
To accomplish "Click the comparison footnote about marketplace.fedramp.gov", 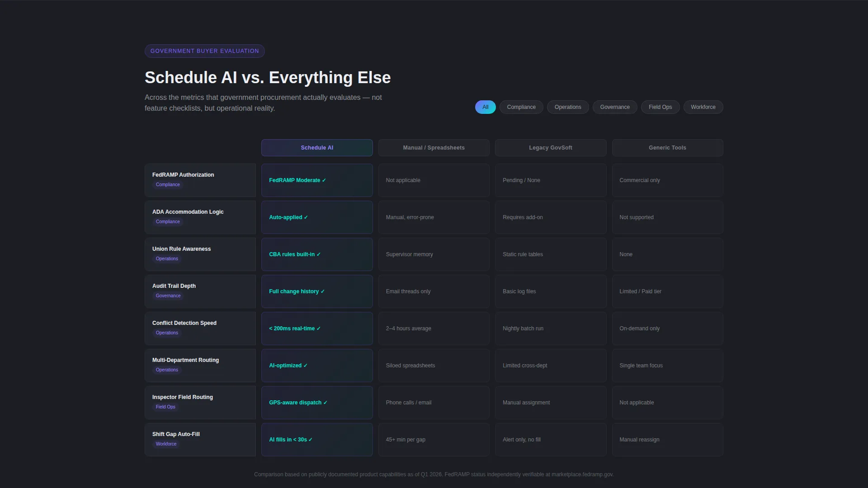I will click(434, 474).
